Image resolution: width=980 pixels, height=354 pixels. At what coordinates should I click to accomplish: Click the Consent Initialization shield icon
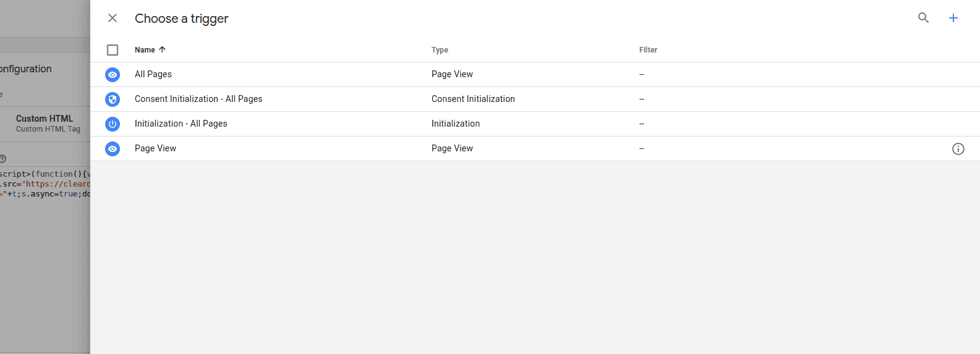[113, 99]
